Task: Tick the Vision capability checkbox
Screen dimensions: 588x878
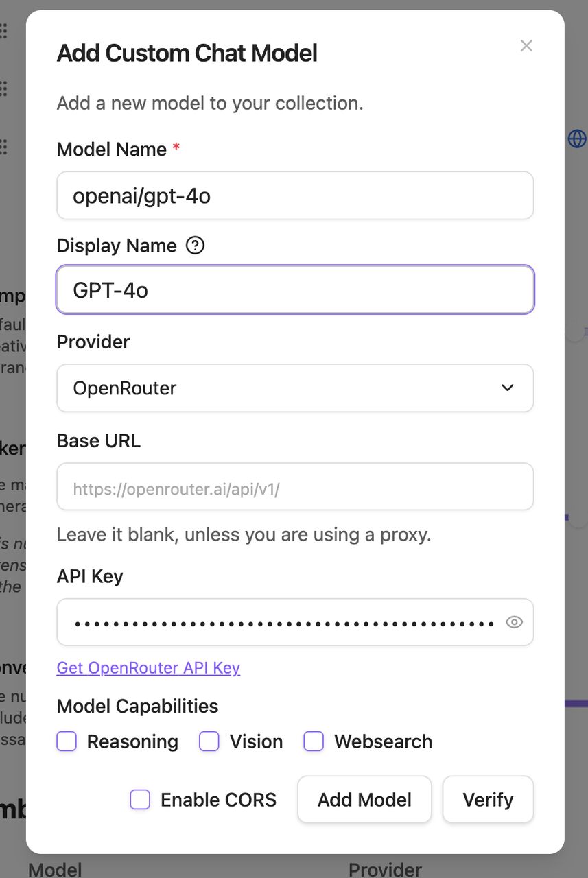Action: [209, 741]
